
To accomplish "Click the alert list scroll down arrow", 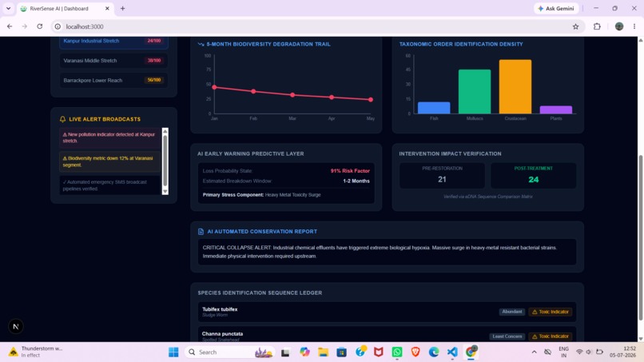I will tap(165, 192).
